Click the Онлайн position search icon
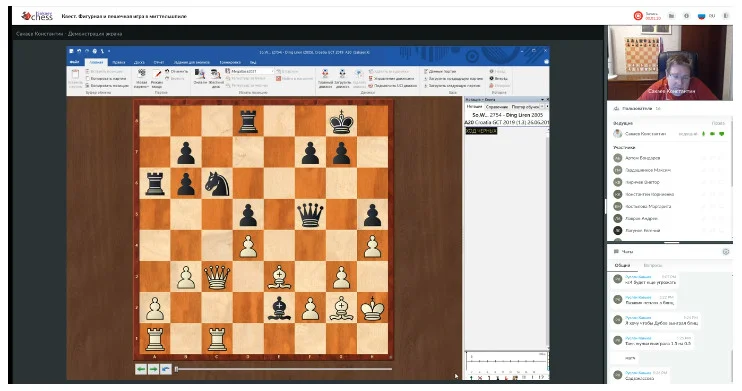Viewport: 742px width, 391px height. 200,73
